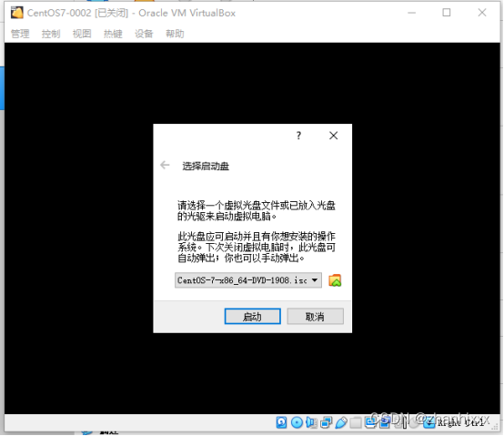The width and height of the screenshot is (504, 436).
Task: Open the 管理 menu
Action: [x=20, y=34]
